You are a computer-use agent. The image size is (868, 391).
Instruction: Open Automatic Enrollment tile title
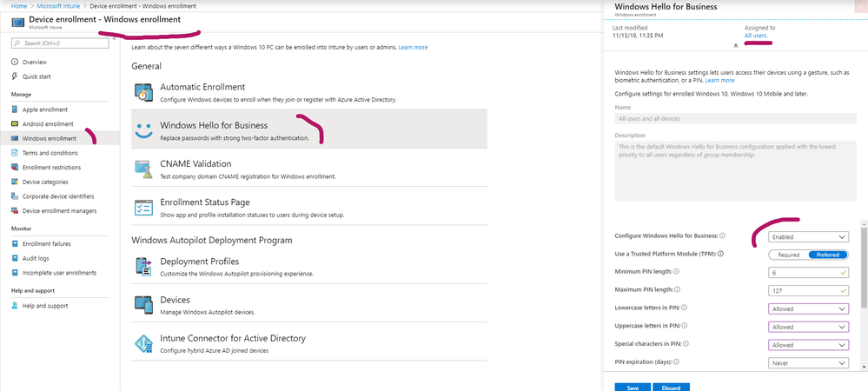click(202, 87)
